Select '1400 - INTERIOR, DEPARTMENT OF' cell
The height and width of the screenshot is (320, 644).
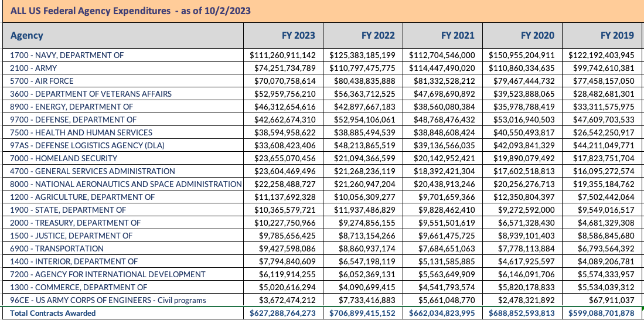tap(123, 261)
